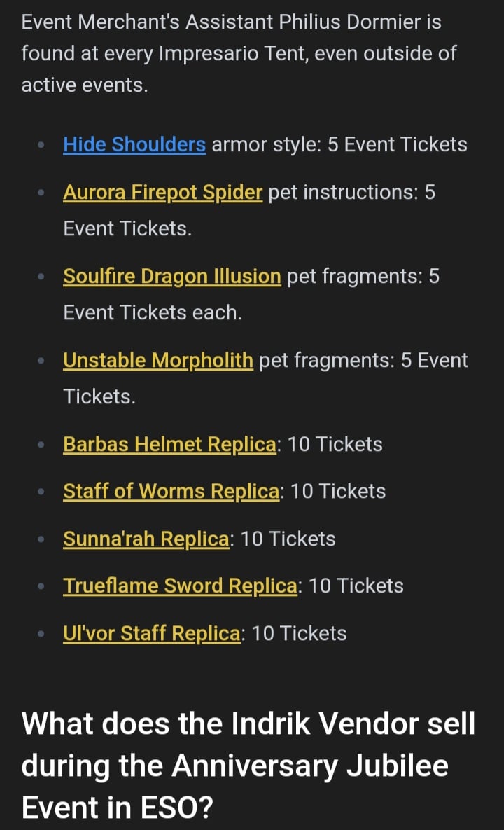Click the Philius Dormier intro paragraph

[239, 53]
